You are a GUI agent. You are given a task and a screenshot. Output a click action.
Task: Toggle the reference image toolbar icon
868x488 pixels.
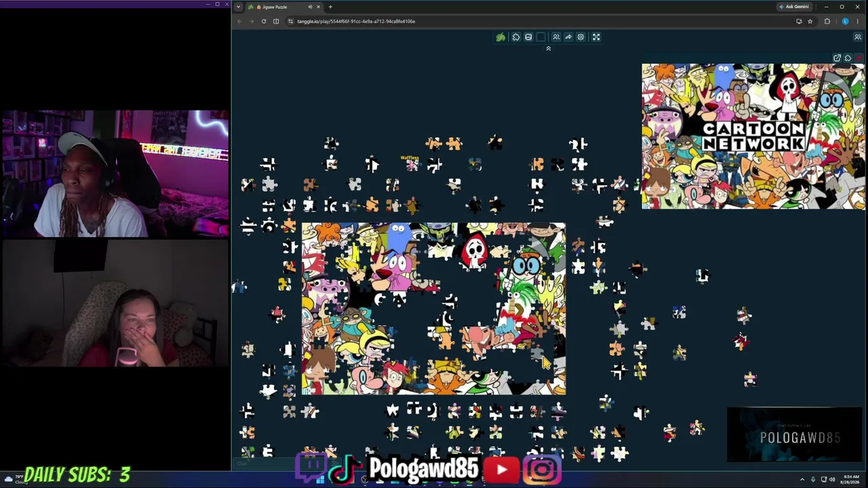pos(528,37)
